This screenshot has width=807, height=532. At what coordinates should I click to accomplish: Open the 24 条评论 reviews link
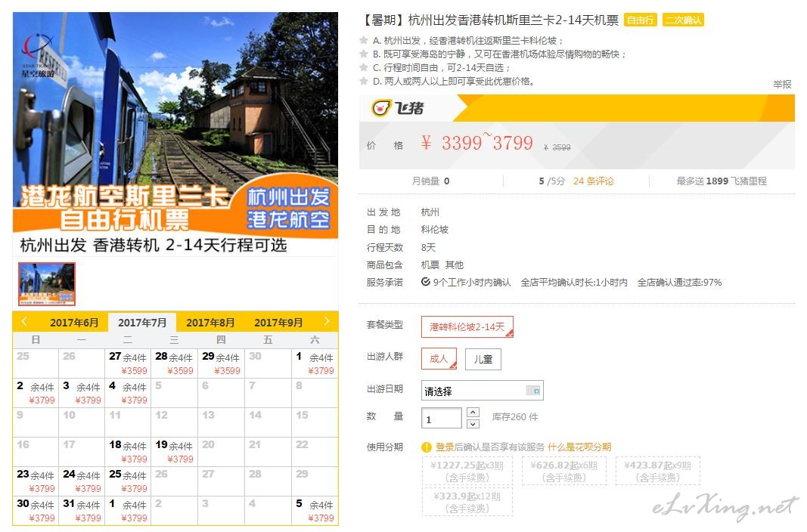[594, 181]
